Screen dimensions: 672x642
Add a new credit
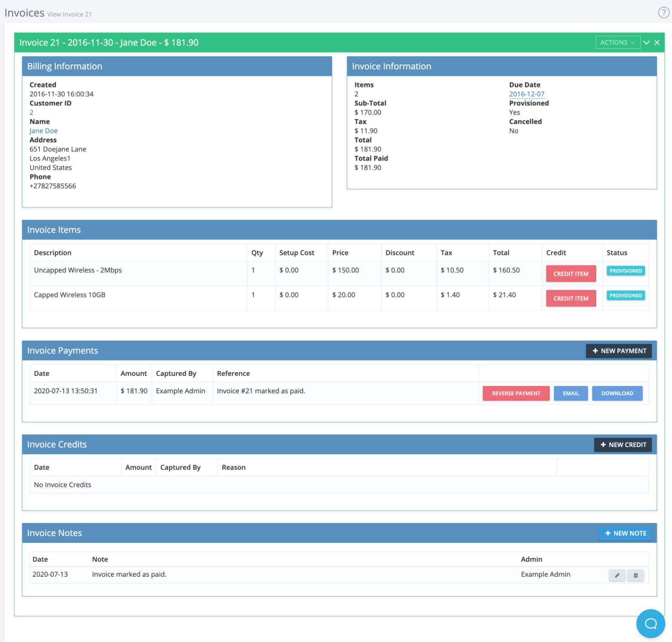click(x=623, y=445)
